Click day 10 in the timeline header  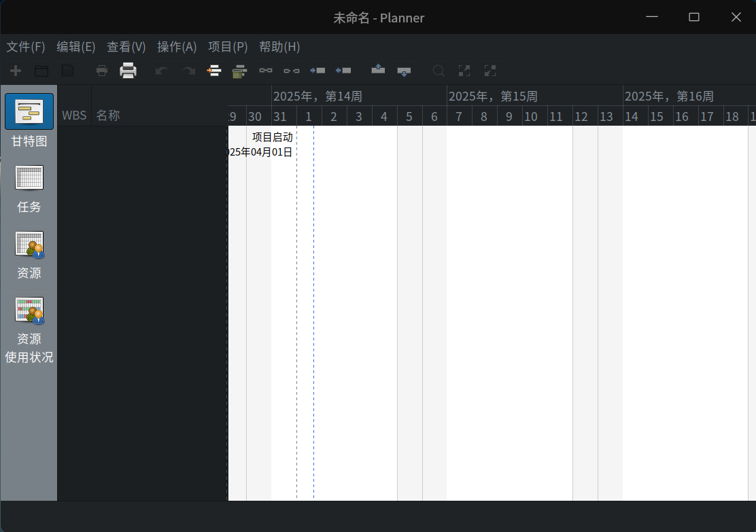pyautogui.click(x=534, y=116)
